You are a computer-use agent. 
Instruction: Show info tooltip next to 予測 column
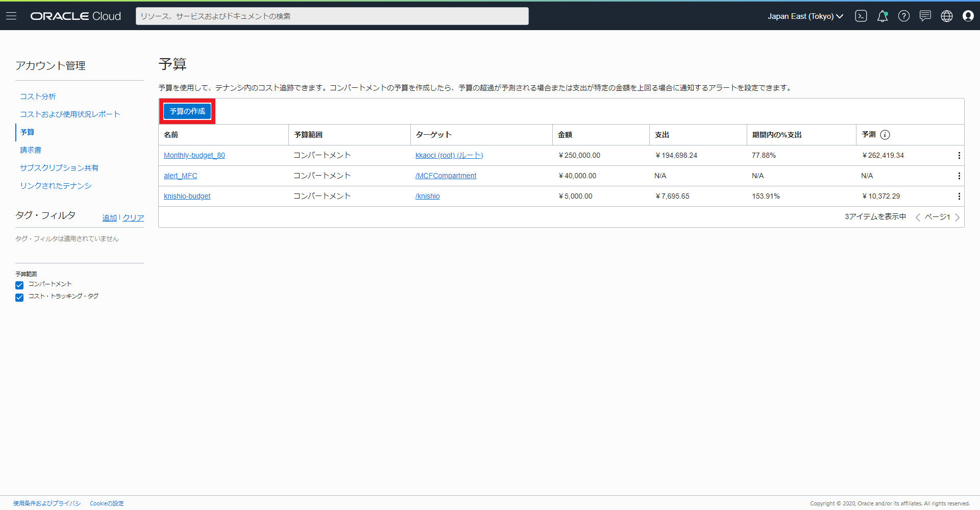(885, 135)
